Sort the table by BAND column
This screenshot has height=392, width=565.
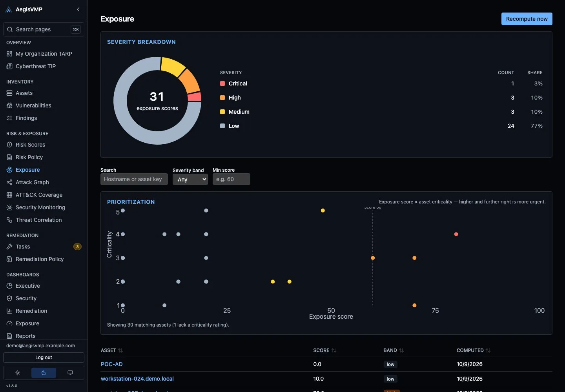(x=394, y=350)
